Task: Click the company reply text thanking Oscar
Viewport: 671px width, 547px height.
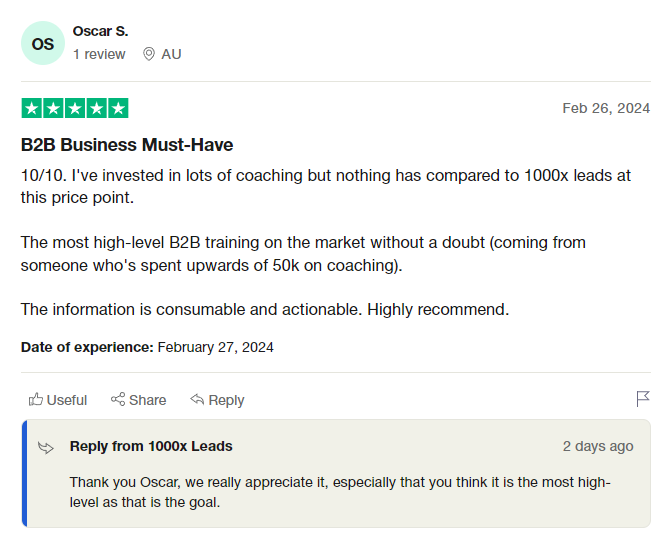Action: pyautogui.click(x=340, y=492)
